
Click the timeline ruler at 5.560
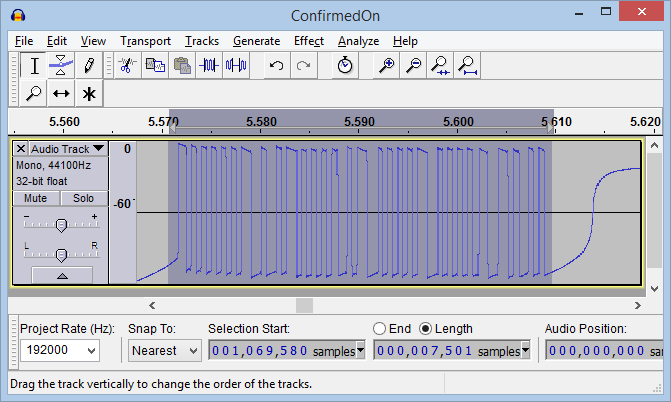tap(64, 122)
